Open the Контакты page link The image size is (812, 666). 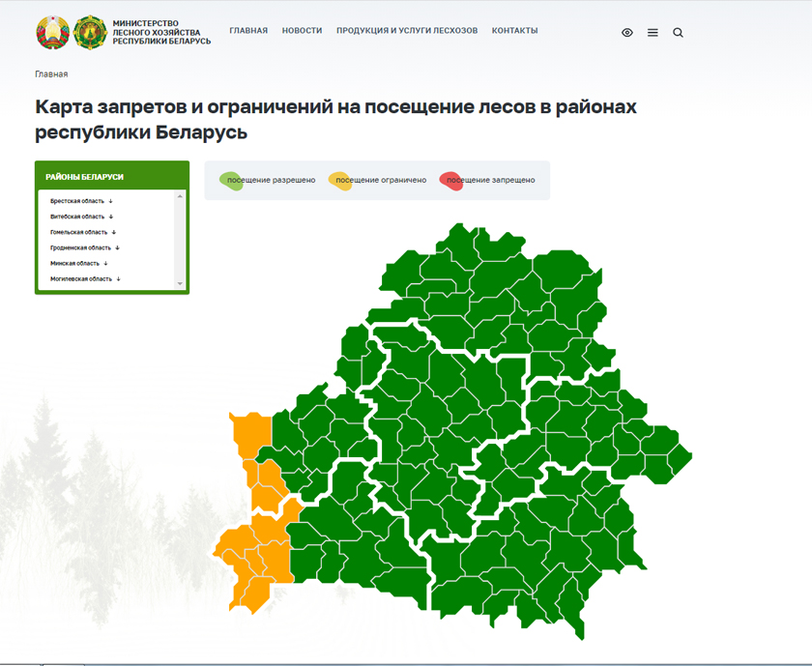(514, 31)
